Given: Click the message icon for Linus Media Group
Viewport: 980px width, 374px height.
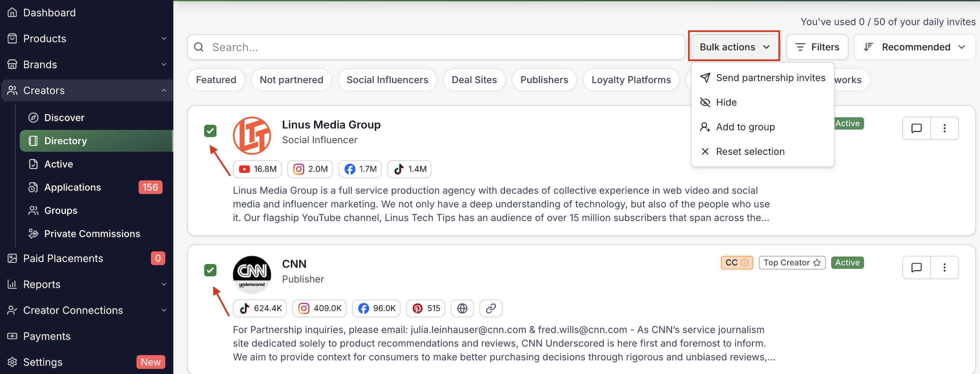Looking at the screenshot, I should [916, 128].
